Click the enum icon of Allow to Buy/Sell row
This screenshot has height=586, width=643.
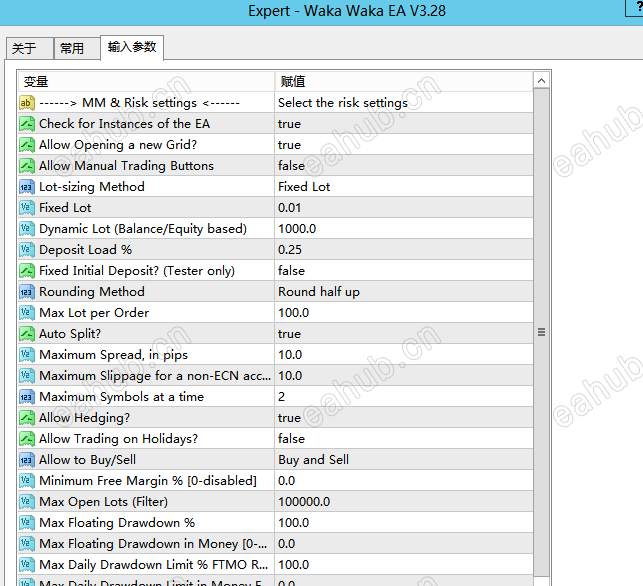tap(27, 460)
